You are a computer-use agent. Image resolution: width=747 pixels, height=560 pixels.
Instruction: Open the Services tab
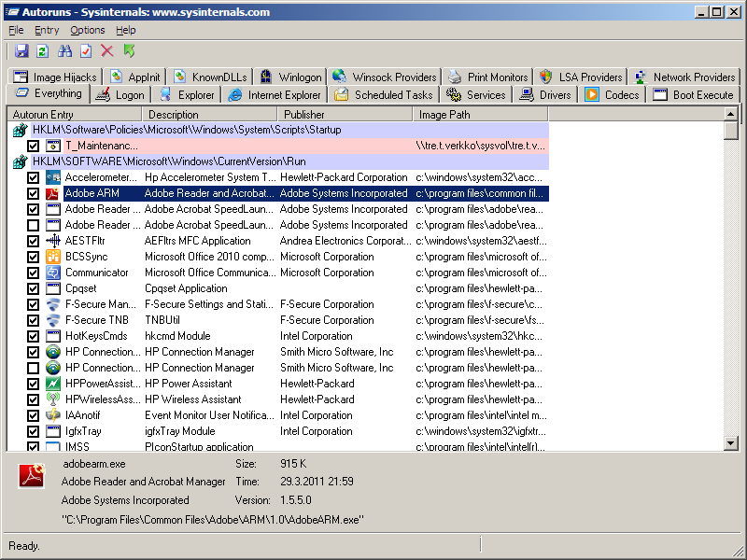coord(476,95)
